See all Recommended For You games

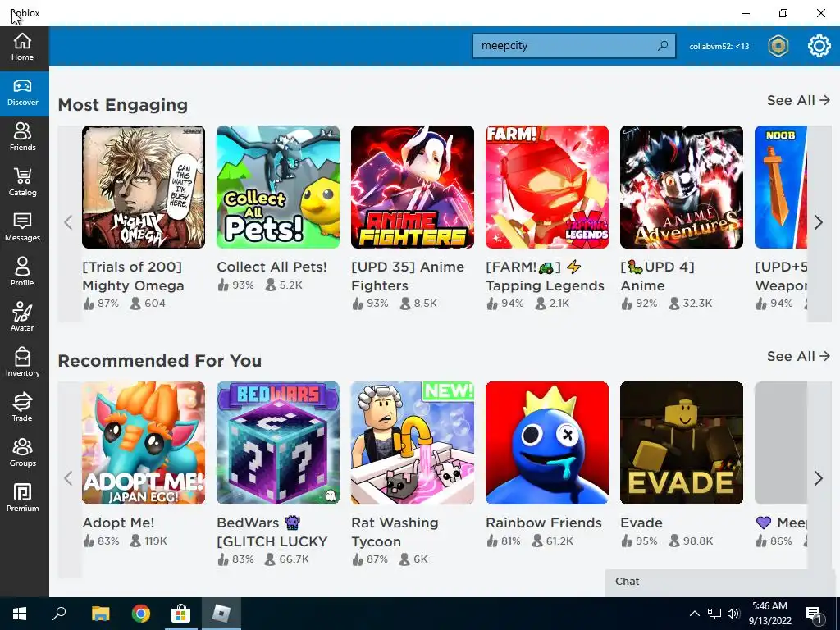[x=797, y=356]
